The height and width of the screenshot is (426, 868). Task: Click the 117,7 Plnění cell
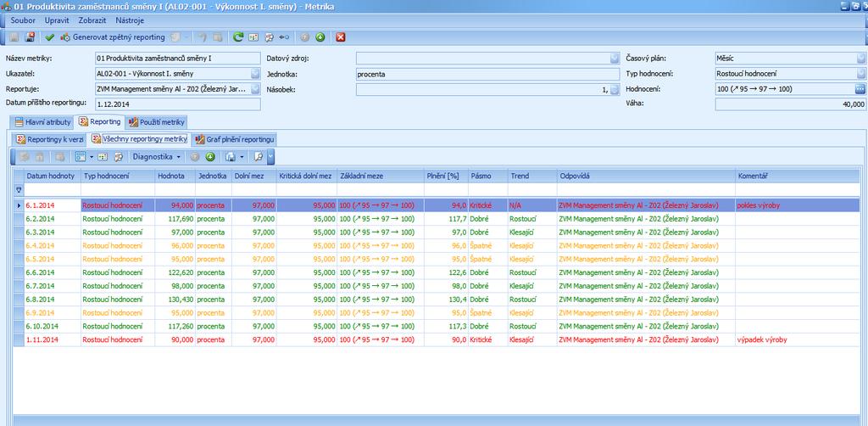446,219
